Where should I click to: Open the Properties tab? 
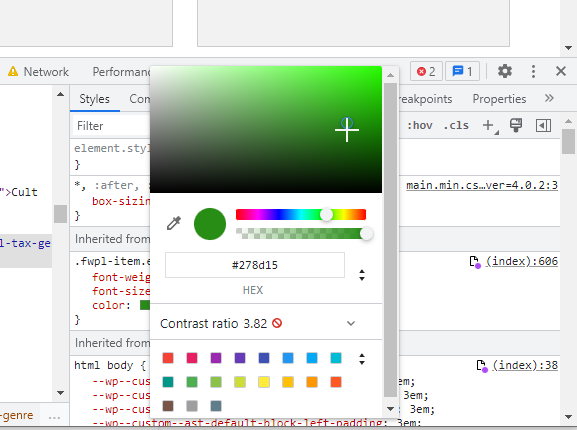[499, 99]
